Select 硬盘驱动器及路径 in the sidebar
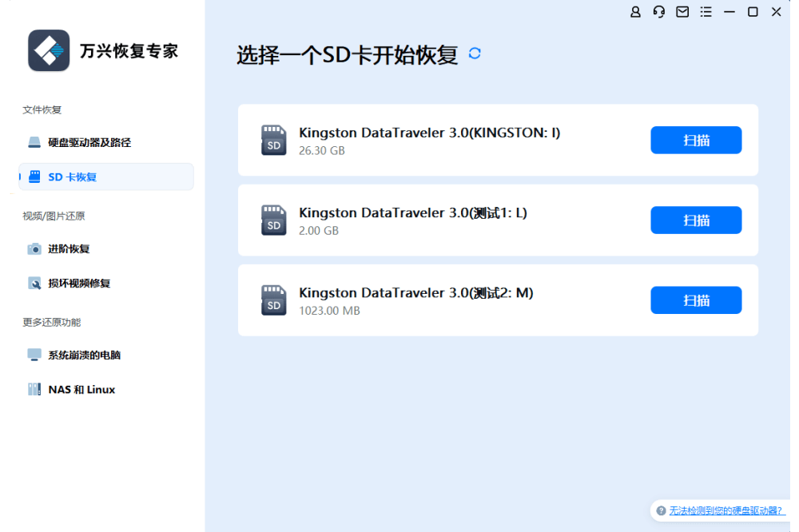799x532 pixels. (x=106, y=142)
